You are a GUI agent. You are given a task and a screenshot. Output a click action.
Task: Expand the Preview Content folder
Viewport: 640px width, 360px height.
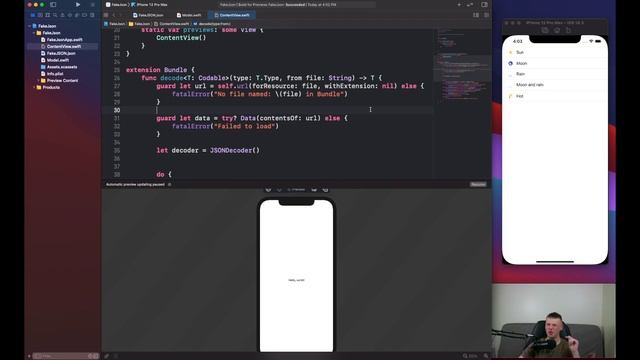38,80
